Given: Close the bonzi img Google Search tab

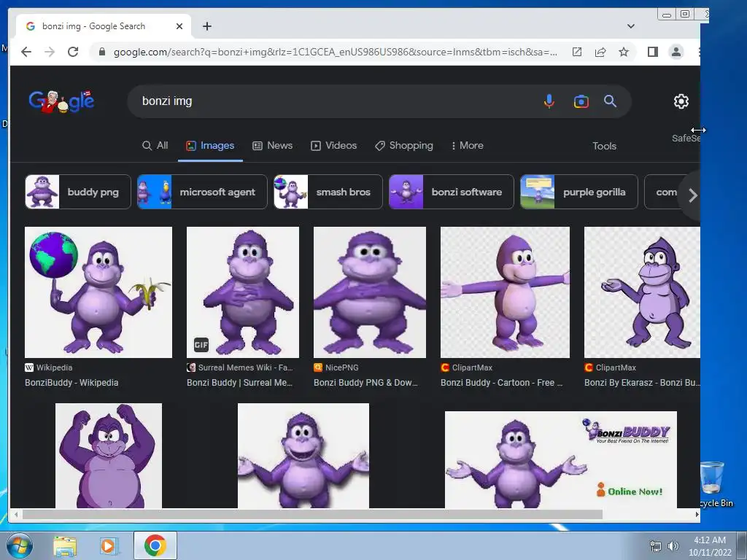Looking at the screenshot, I should click(x=179, y=26).
